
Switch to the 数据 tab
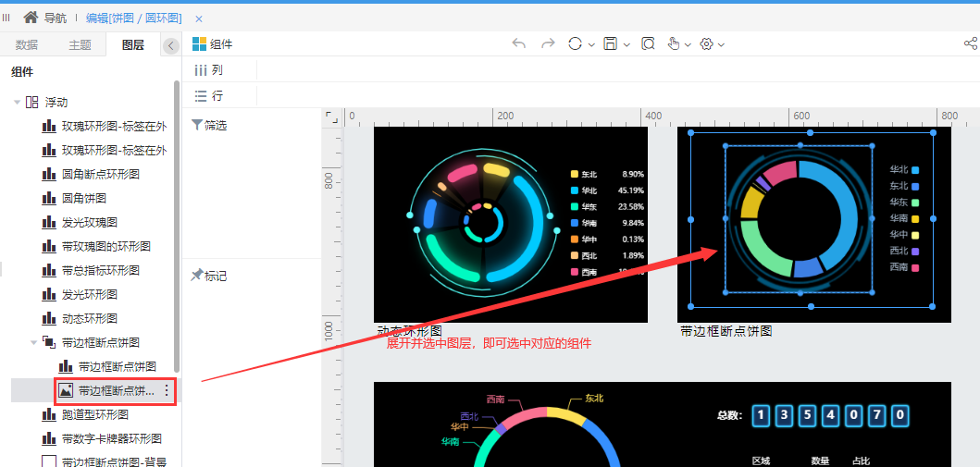tap(27, 45)
